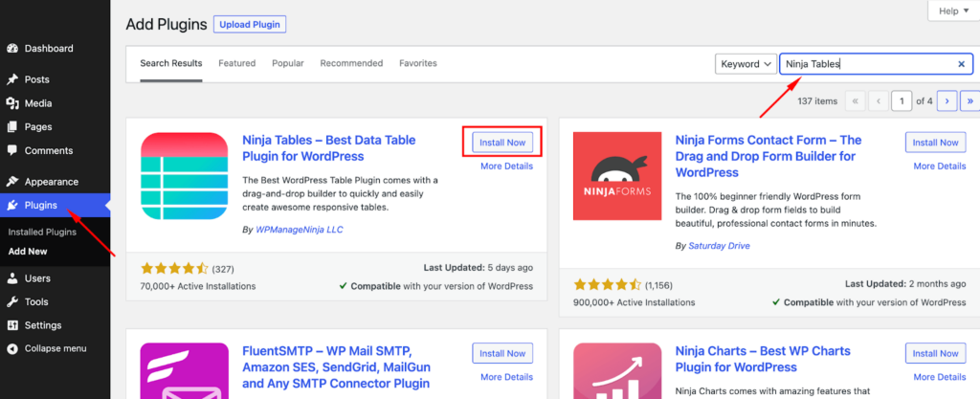980x399 pixels.
Task: Install Now the Ninja Forms plugin
Action: tap(936, 143)
